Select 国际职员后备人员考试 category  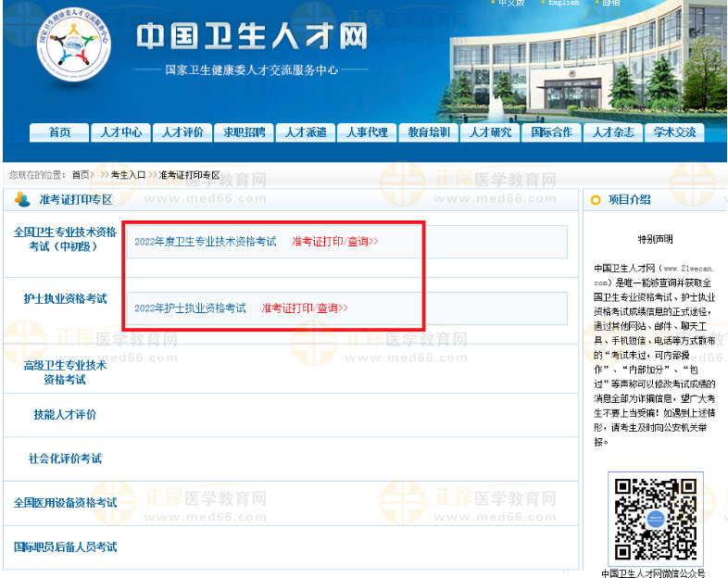pyautogui.click(x=65, y=547)
